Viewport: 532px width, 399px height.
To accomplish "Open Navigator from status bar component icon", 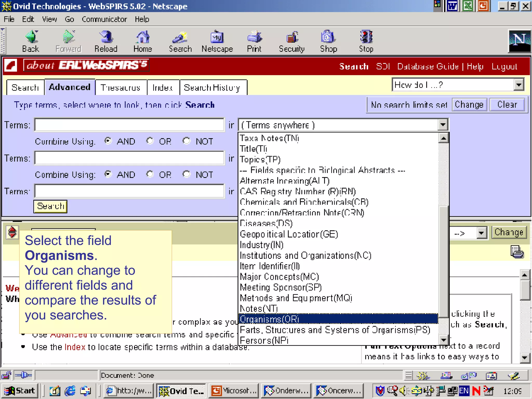I will click(423, 376).
